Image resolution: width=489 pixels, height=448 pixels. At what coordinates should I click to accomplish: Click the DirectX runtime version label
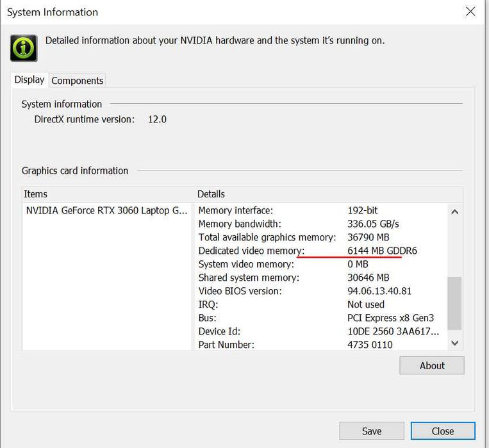[84, 119]
